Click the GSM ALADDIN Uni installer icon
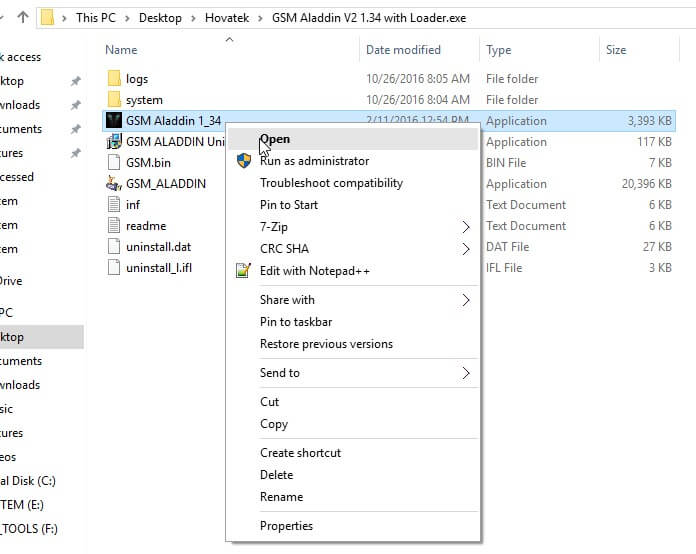696x554 pixels. [114, 142]
